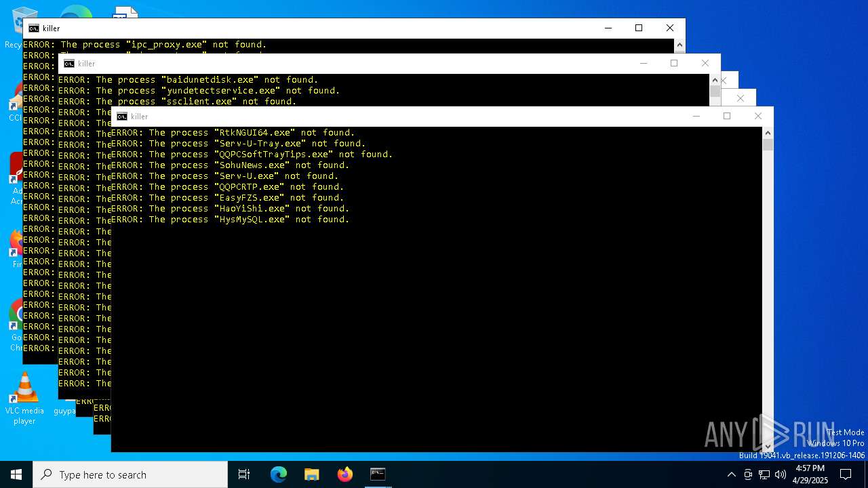Open the VLC media player desktop shortcut

pos(24,398)
